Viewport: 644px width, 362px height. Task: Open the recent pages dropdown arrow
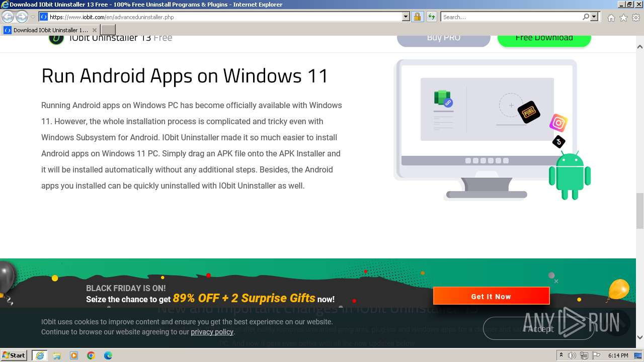33,17
